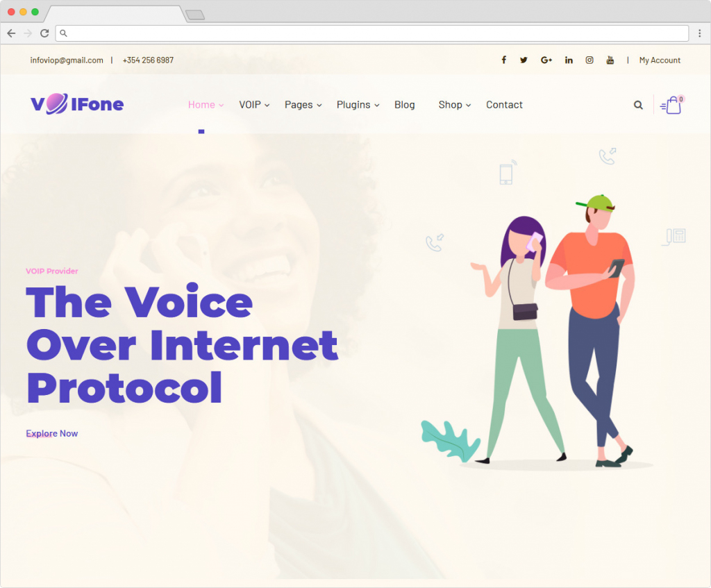Go back using the browser back arrow
The image size is (711, 588).
click(x=11, y=33)
